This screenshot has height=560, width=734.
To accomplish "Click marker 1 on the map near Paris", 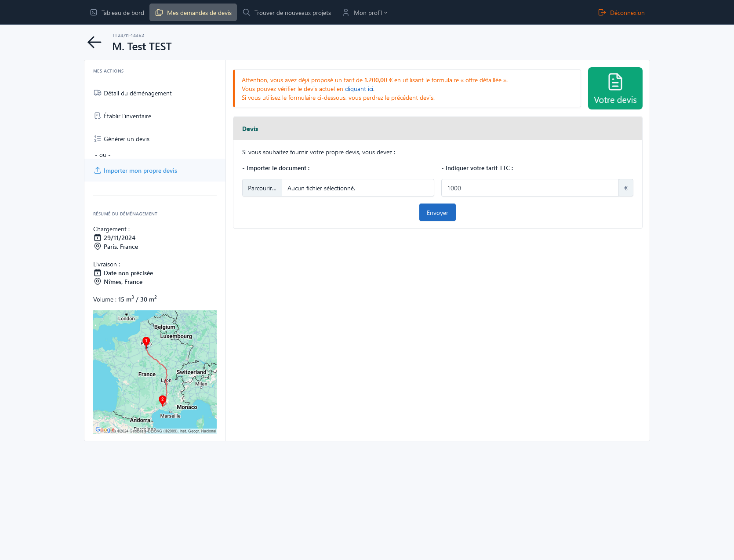I will point(146,341).
